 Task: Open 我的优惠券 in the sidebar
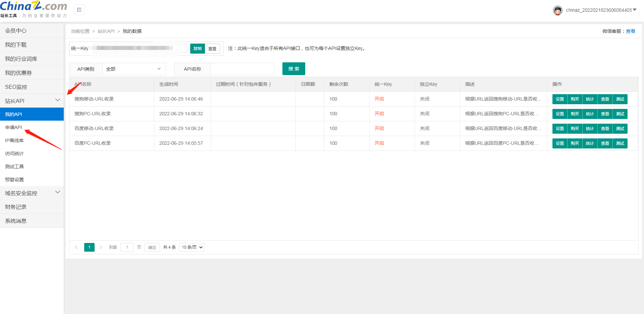coord(32,73)
